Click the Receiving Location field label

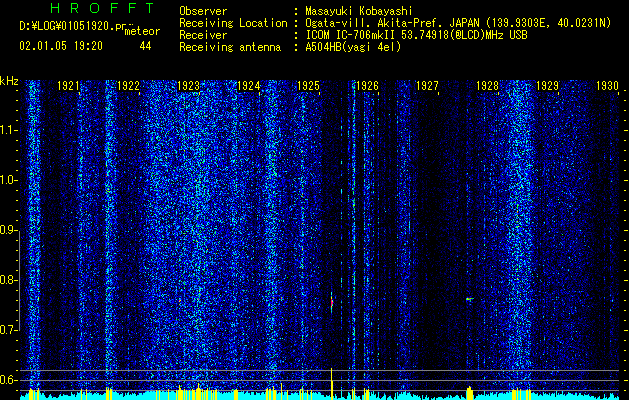(x=233, y=23)
